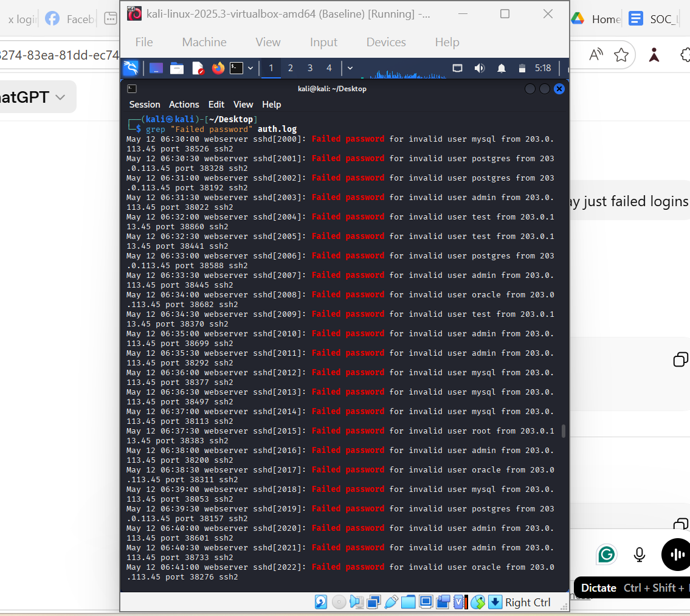Switch to Kali workspace 4
The height and width of the screenshot is (616, 690).
coord(329,68)
